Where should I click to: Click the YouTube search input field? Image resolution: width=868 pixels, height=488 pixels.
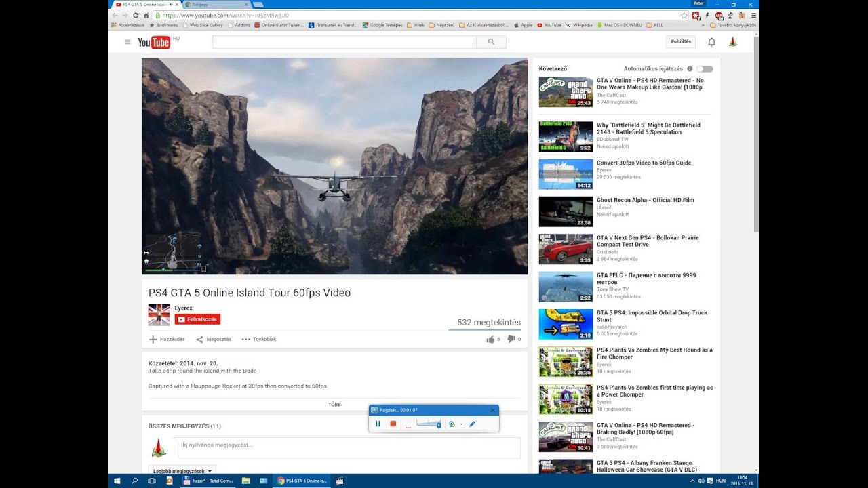click(344, 42)
